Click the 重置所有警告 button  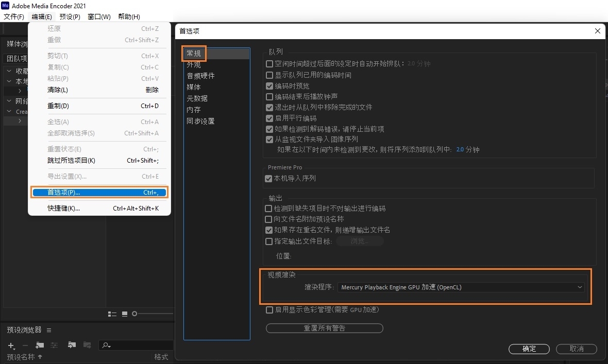coord(325,328)
